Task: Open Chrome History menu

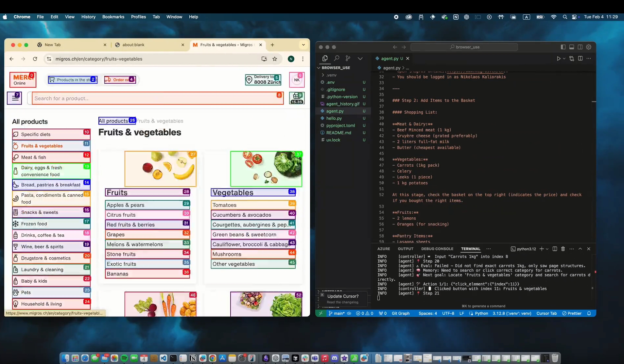Action: point(88,17)
